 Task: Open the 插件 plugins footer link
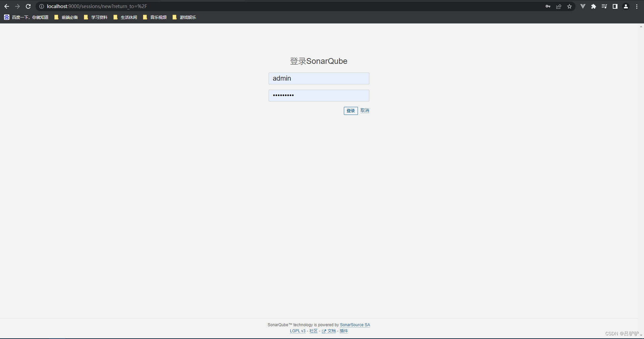click(x=343, y=331)
